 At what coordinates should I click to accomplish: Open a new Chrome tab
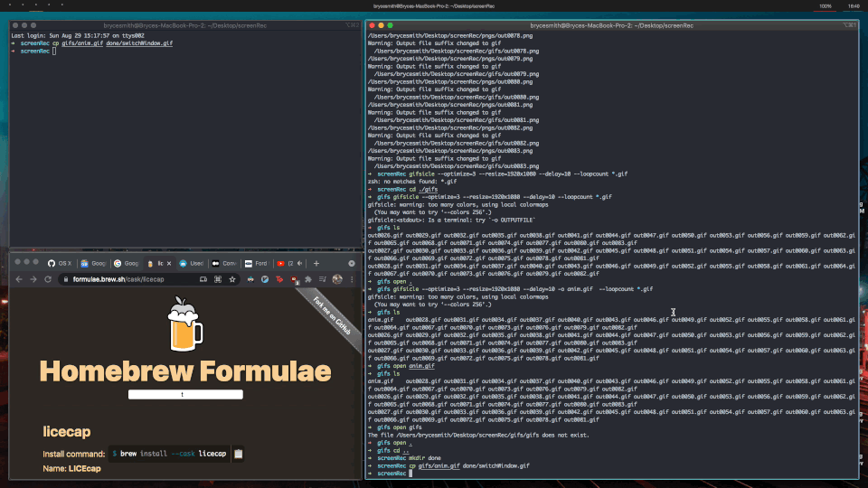(x=316, y=263)
